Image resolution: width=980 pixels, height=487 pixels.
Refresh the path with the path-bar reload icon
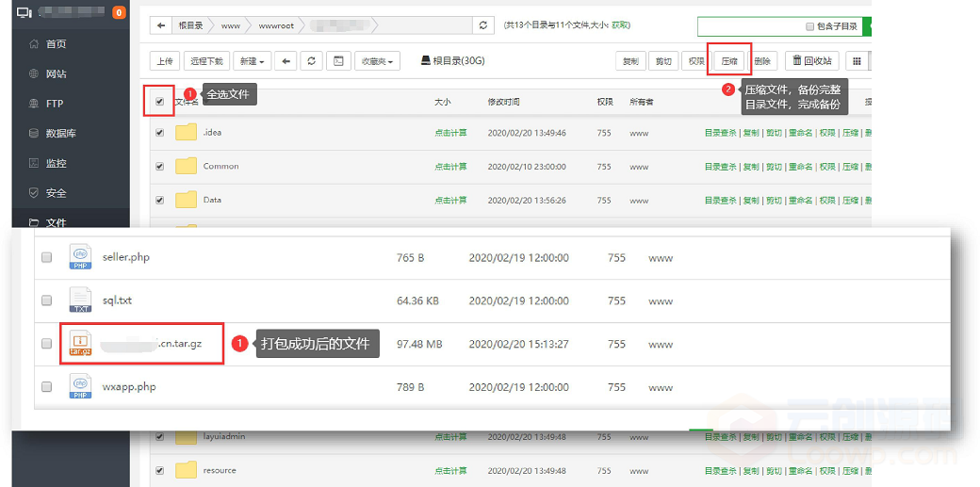[x=482, y=25]
